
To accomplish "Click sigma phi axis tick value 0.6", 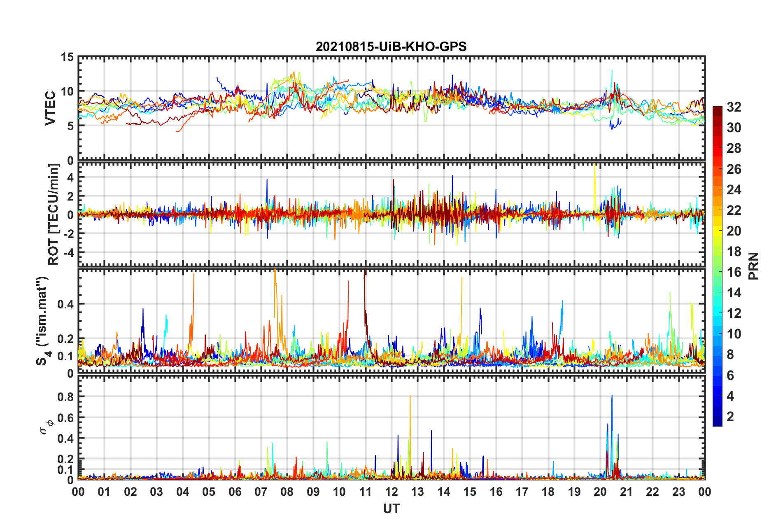I will (x=65, y=418).
